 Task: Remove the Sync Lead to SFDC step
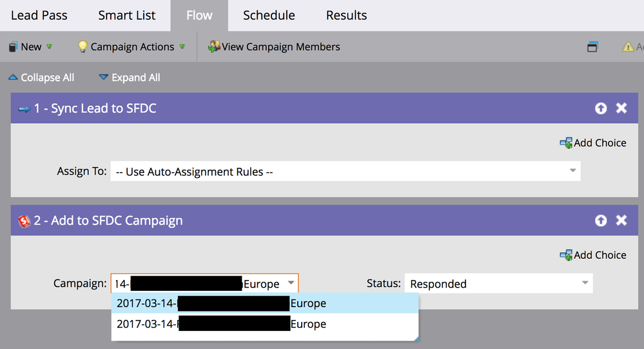click(x=621, y=108)
